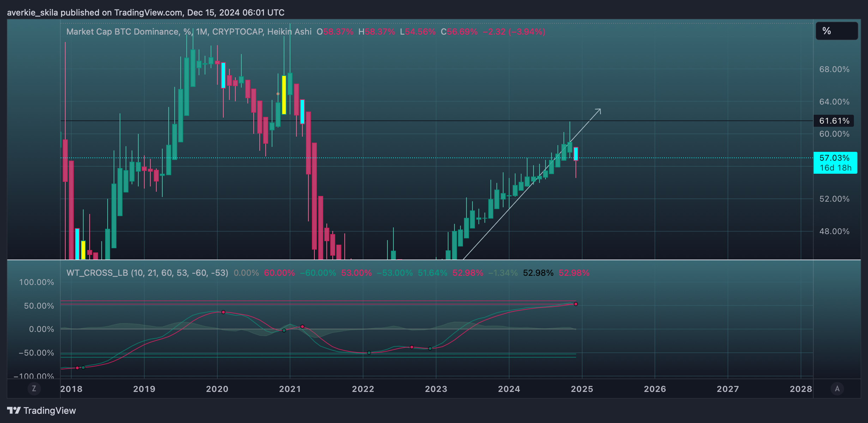Click the open value O58.37% in legend
Image resolution: width=868 pixels, height=423 pixels.
tap(335, 32)
